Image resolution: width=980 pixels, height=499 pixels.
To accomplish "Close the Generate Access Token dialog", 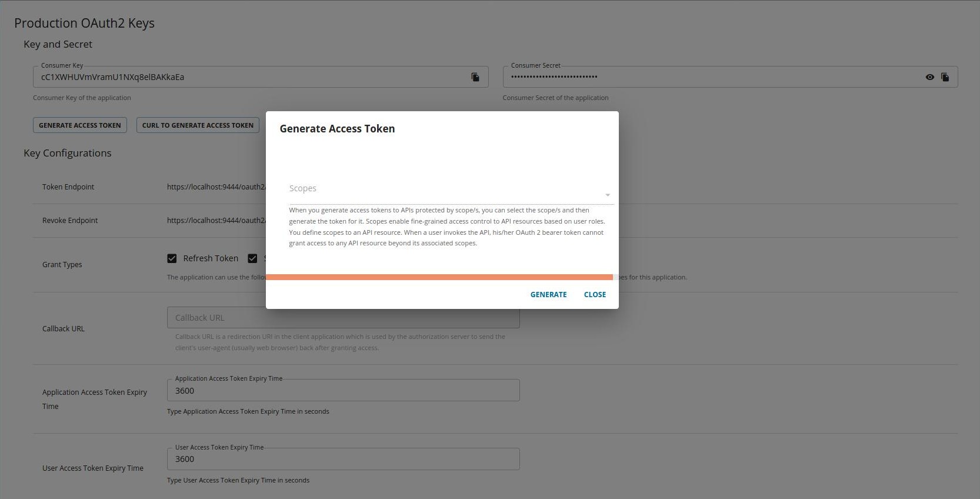I will (x=595, y=294).
